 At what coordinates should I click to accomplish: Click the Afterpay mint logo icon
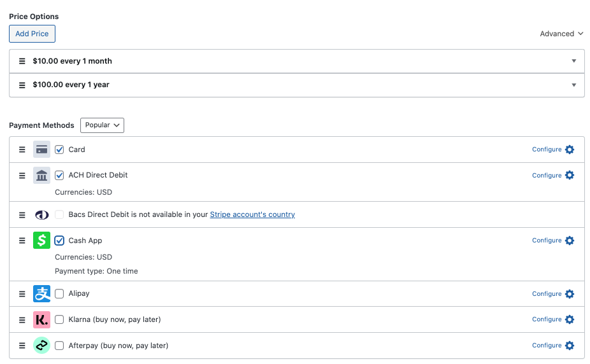point(41,346)
